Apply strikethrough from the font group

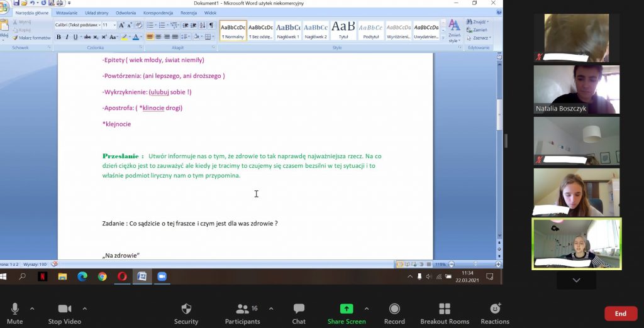click(x=87, y=37)
